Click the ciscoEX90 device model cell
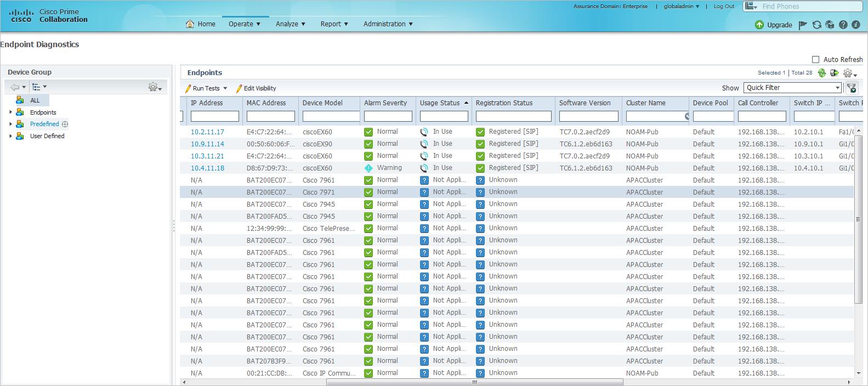This screenshot has width=868, height=386. [317, 144]
